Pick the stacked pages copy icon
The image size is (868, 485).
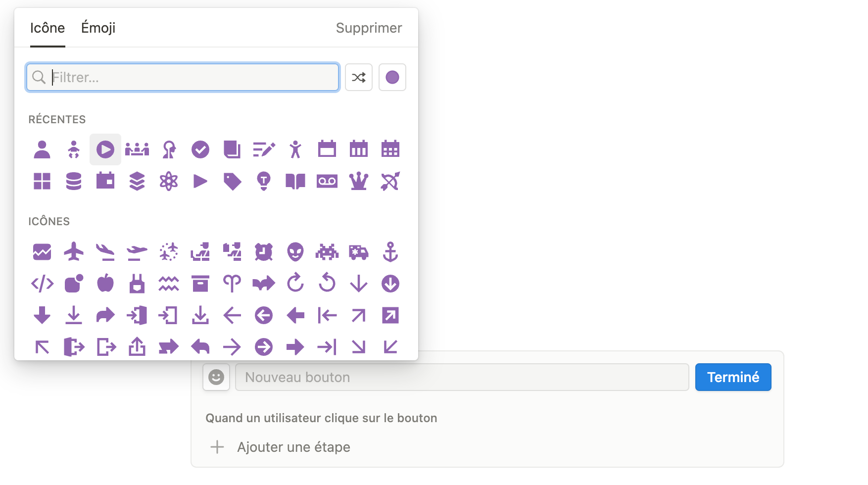pyautogui.click(x=232, y=149)
